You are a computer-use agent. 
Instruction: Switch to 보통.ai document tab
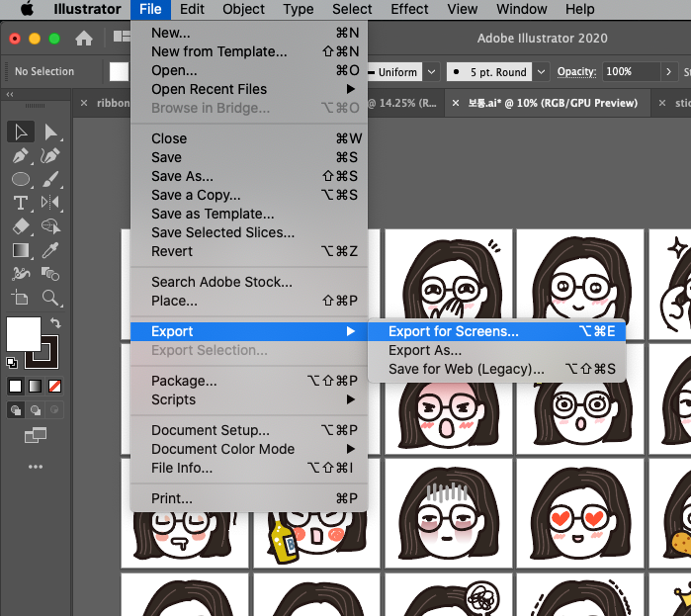(x=553, y=103)
